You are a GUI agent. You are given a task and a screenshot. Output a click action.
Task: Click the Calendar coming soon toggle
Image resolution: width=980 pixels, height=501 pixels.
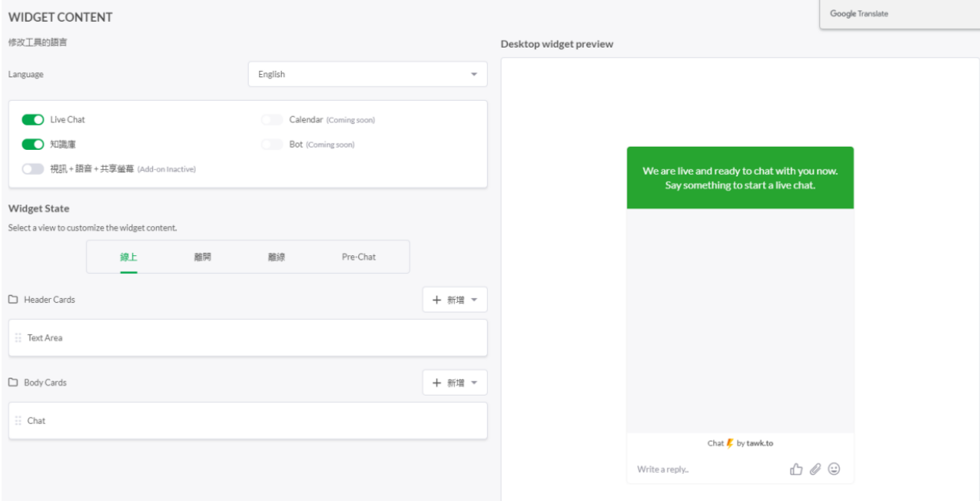[272, 120]
